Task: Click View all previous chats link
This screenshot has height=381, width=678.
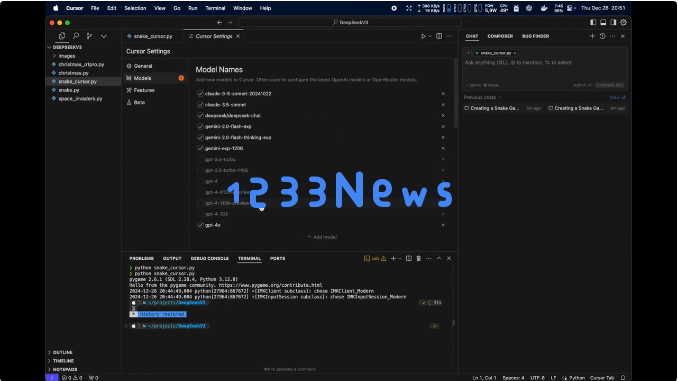Action: tap(617, 98)
